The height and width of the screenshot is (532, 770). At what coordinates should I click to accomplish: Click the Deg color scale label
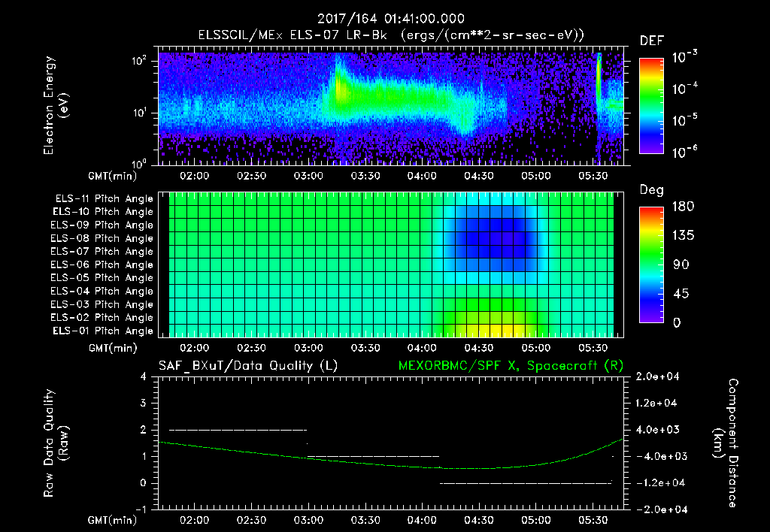(x=652, y=190)
